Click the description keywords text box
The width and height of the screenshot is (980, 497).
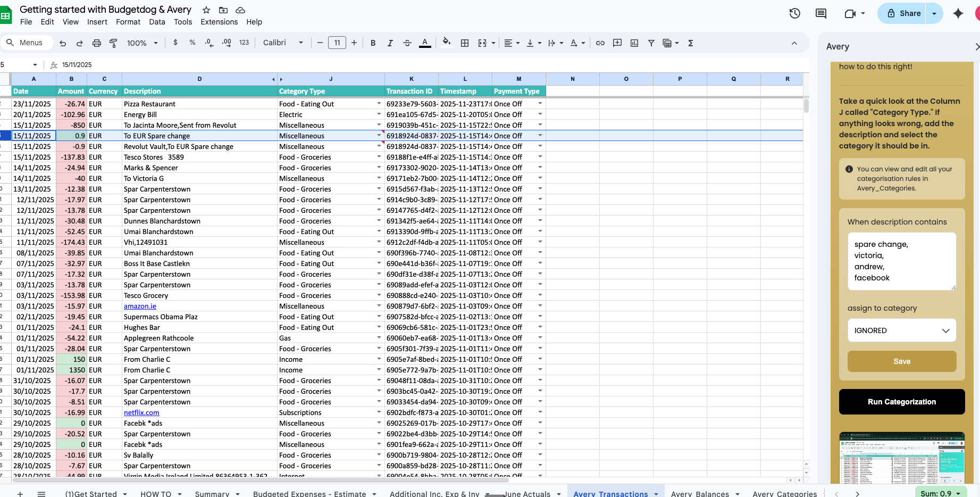tap(901, 261)
